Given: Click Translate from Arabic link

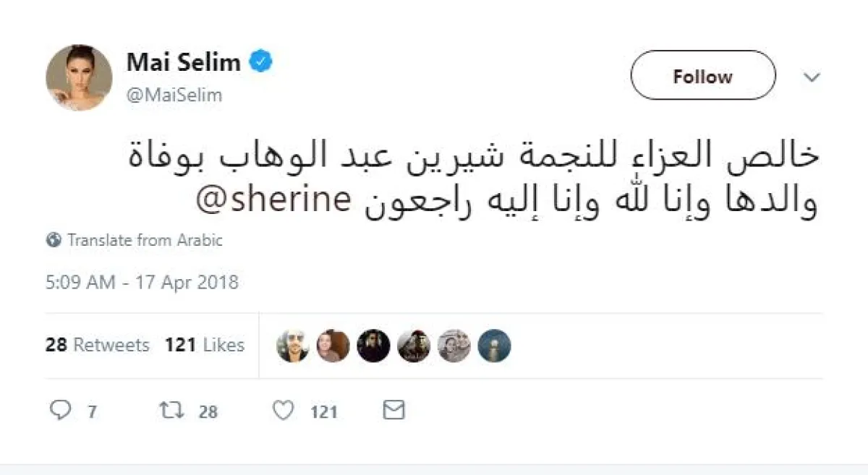Looking at the screenshot, I should pyautogui.click(x=145, y=240).
